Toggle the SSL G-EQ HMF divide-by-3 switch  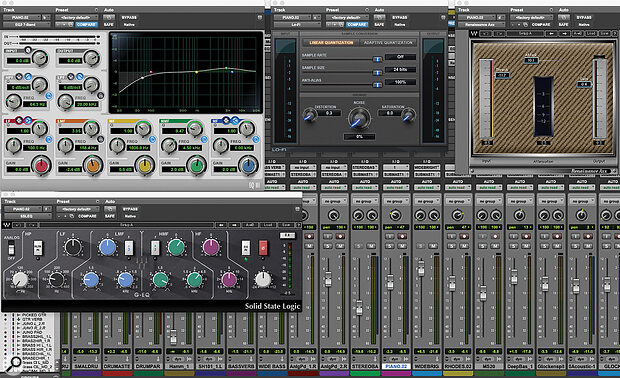[155, 248]
